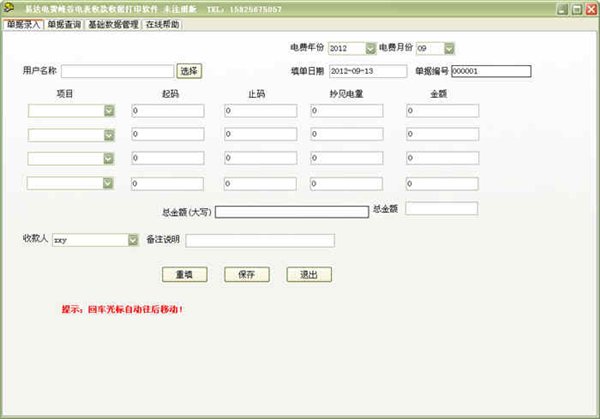Click the second row 抄见电量 field
The height and width of the screenshot is (419, 600).
click(347, 134)
